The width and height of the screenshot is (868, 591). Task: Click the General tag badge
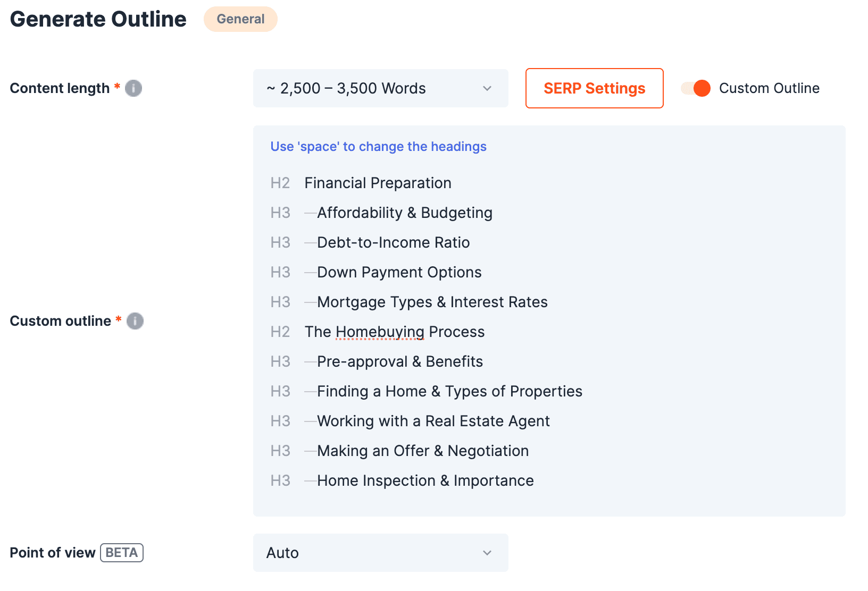pyautogui.click(x=240, y=19)
